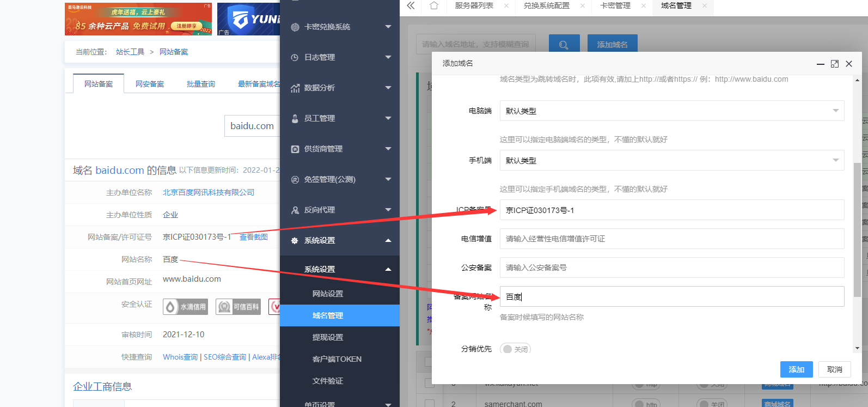Minimize the 添加域名 dialog
Image resolution: width=868 pixels, height=407 pixels.
(821, 64)
